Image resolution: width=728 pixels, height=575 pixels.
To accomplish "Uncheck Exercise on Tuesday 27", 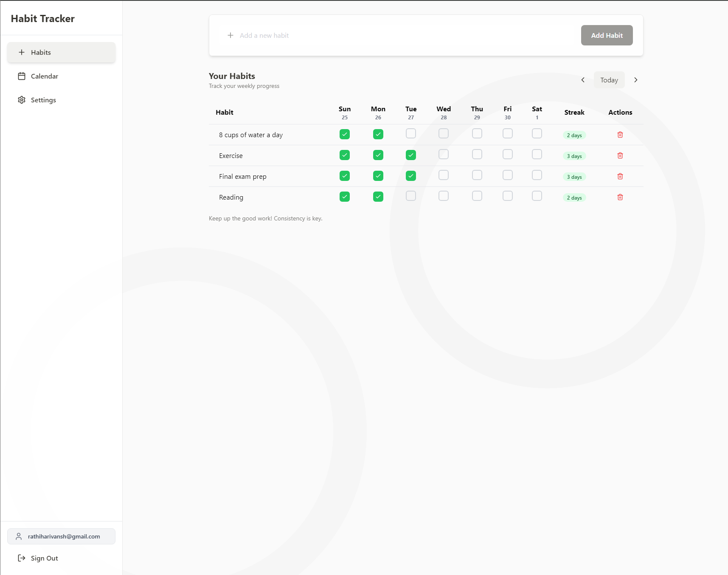I will coord(410,155).
